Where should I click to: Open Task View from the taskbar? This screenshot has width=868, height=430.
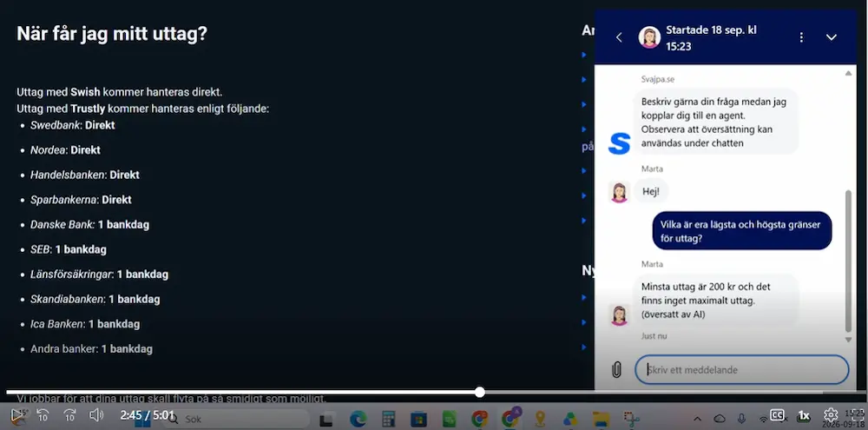tap(326, 420)
